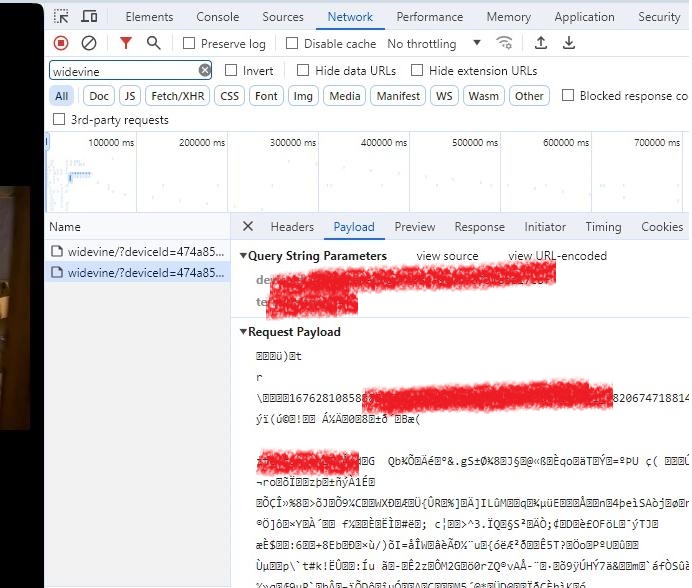Switch to the Sources panel
The image size is (692, 588).
point(283,17)
